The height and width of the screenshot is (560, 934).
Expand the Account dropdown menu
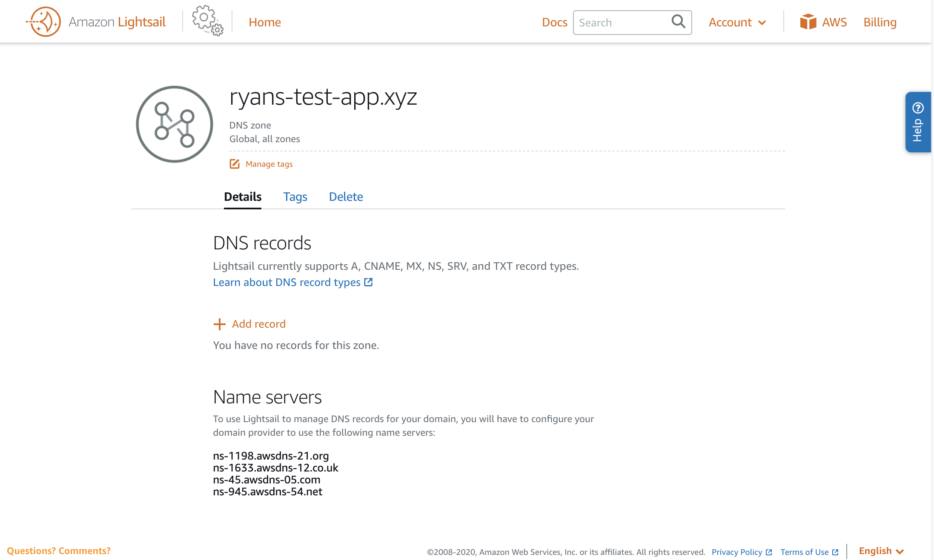pos(737,22)
